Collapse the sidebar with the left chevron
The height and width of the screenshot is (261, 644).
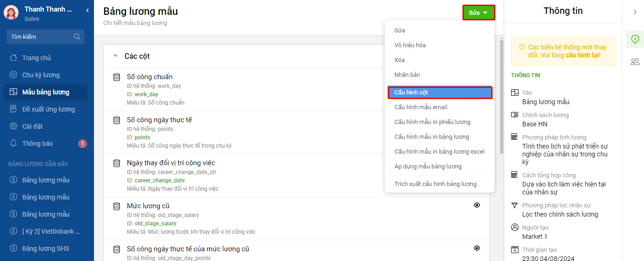click(87, 10)
